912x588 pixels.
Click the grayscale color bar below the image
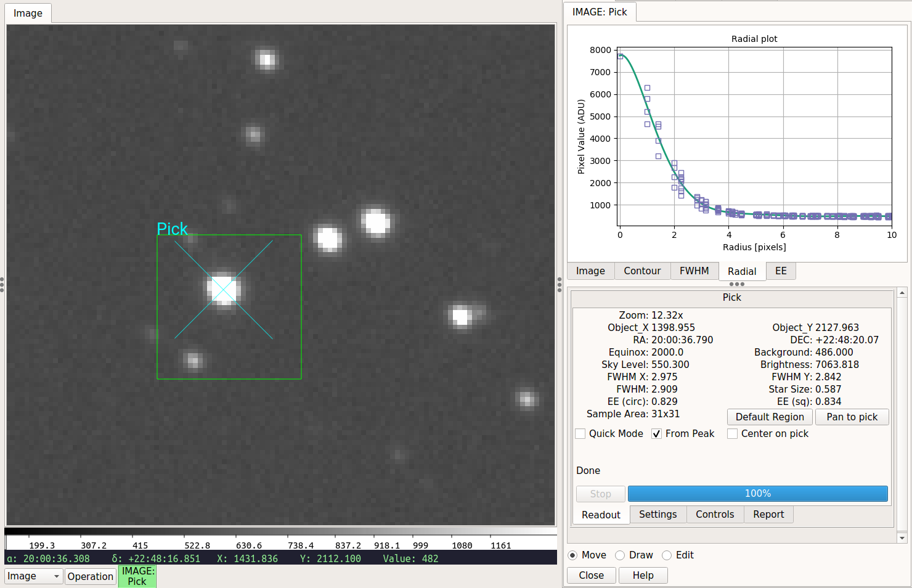(x=280, y=531)
